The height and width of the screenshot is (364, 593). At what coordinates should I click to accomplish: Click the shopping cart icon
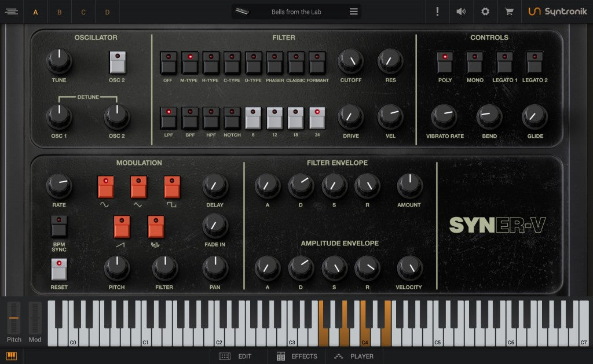point(508,11)
